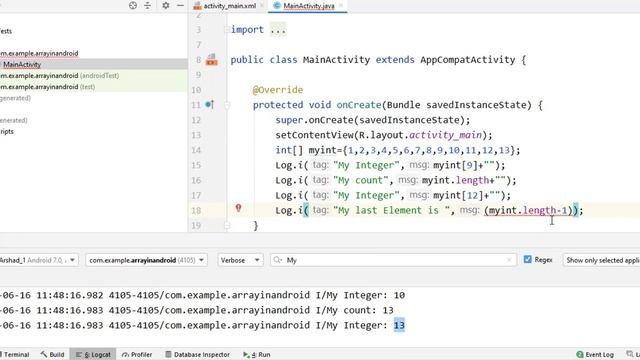Click the "My count" string on line 16
640x360 pixels.
360,180
